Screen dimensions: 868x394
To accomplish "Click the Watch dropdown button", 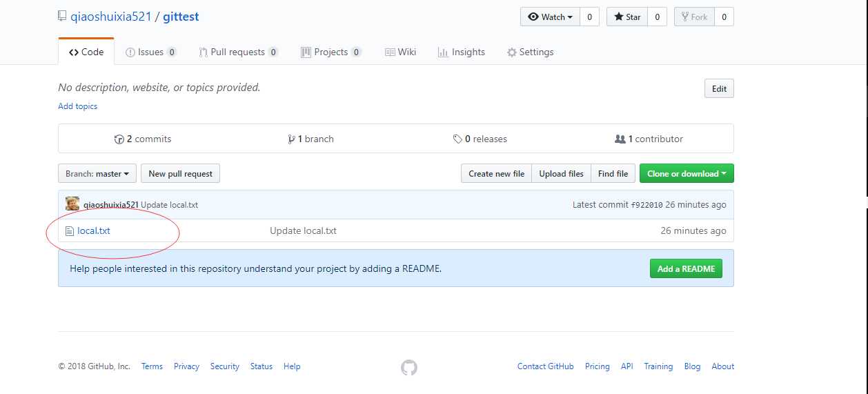I will click(550, 17).
